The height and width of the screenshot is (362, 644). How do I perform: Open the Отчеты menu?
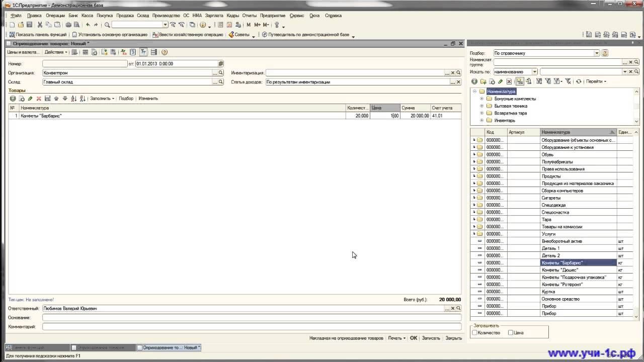(250, 16)
